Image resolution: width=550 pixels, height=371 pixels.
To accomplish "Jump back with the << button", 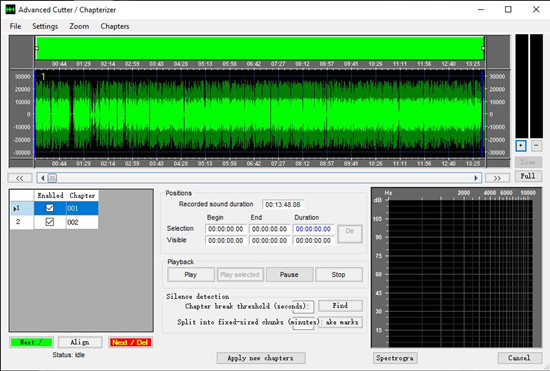I will (20, 178).
